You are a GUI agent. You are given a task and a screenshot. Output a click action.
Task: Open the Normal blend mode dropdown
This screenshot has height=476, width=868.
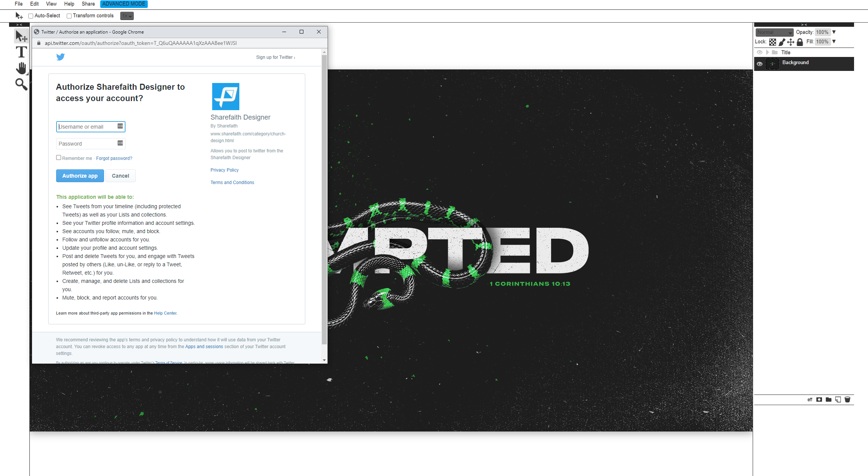click(x=774, y=32)
